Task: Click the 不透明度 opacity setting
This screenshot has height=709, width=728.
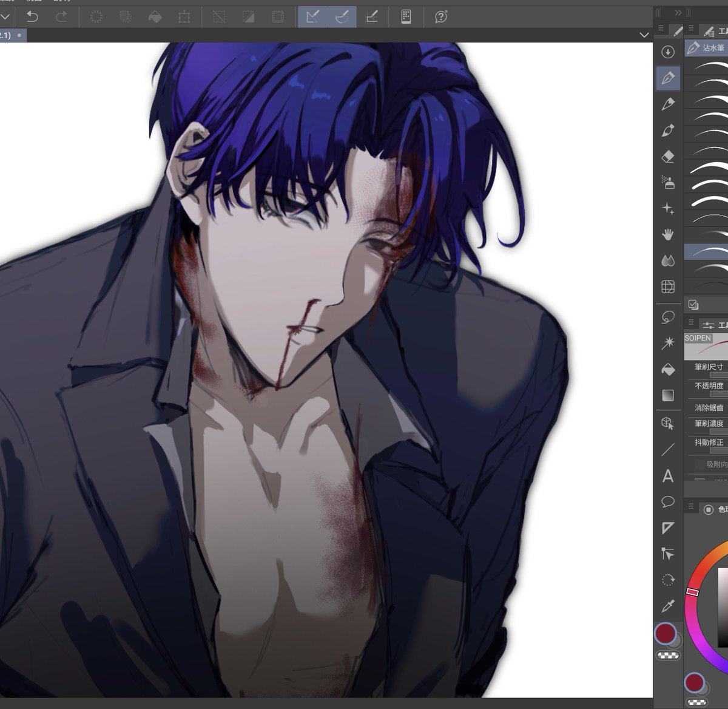Action: click(709, 385)
